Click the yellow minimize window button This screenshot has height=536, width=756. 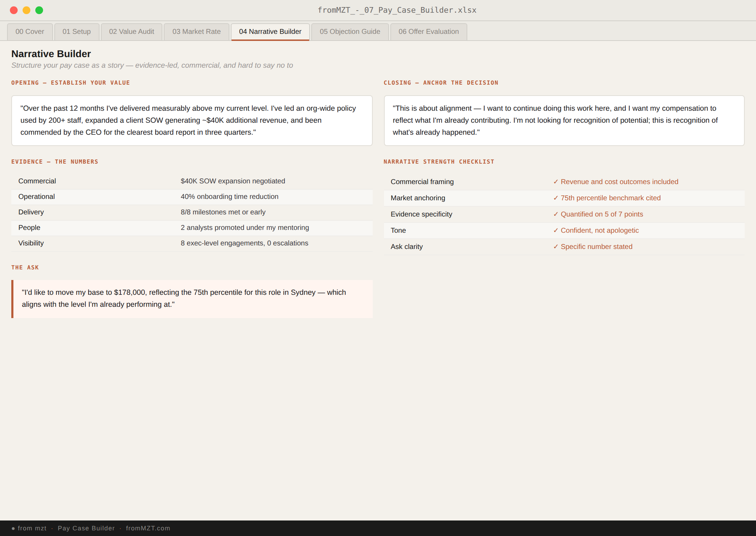(26, 10)
